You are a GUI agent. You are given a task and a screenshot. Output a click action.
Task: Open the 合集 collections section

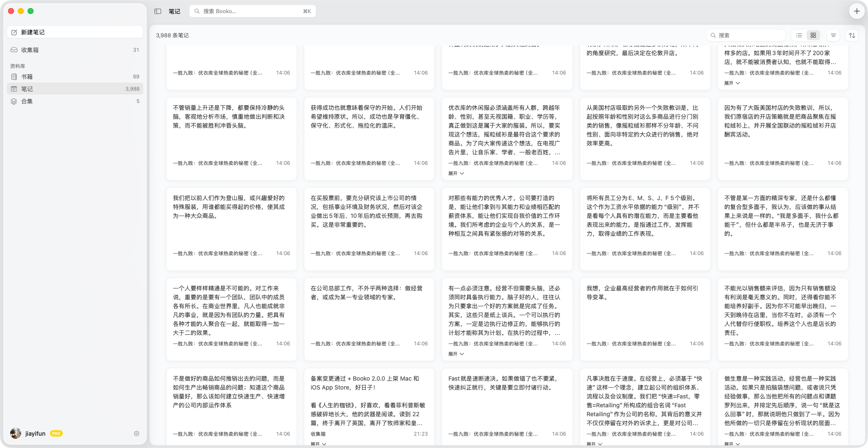pyautogui.click(x=75, y=101)
